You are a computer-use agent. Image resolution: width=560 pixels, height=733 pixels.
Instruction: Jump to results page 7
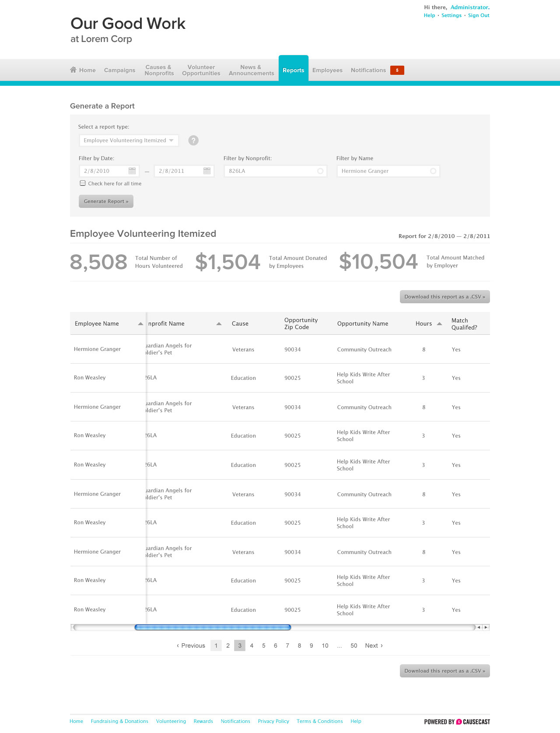tap(287, 645)
